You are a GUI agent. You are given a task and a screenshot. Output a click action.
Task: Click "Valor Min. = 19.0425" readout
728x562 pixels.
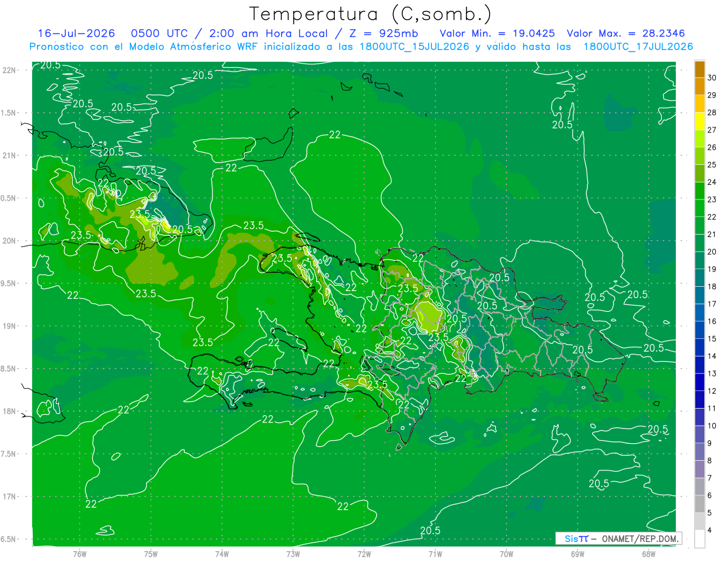click(x=496, y=33)
